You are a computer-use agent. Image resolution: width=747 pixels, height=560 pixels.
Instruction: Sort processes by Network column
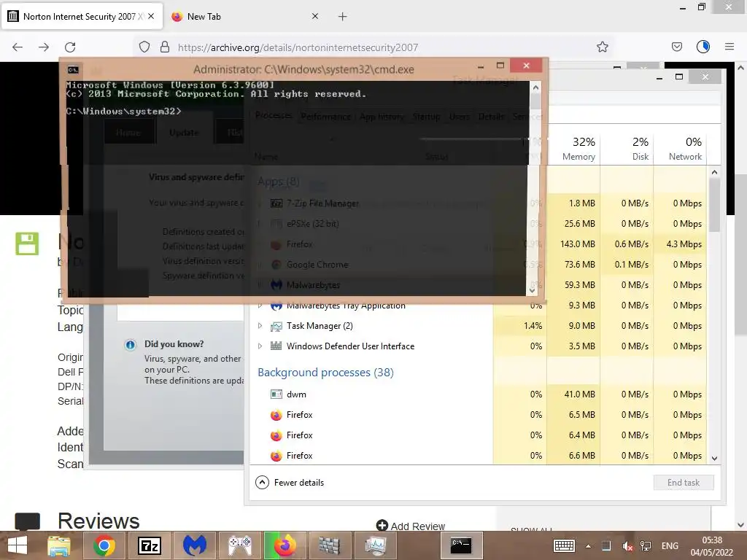(x=681, y=149)
